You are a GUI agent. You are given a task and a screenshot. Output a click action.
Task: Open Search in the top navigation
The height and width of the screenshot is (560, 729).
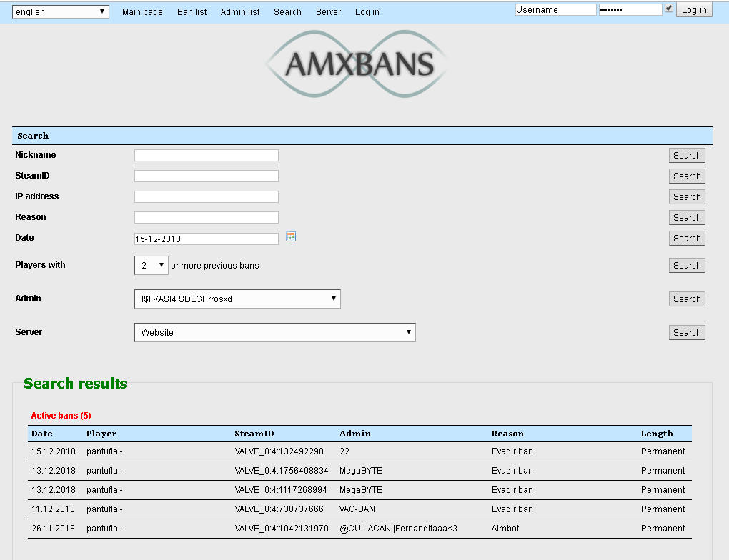coord(287,12)
